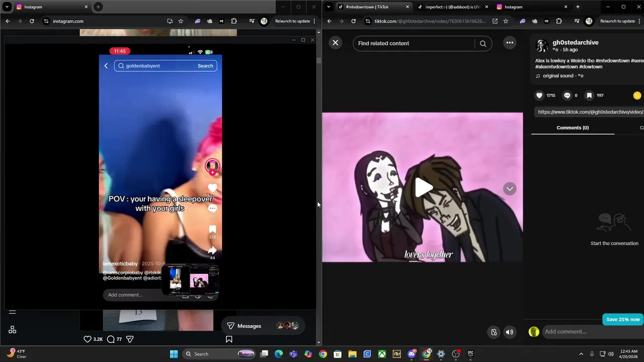Switch to Instagram tab in right browser window

click(531, 7)
